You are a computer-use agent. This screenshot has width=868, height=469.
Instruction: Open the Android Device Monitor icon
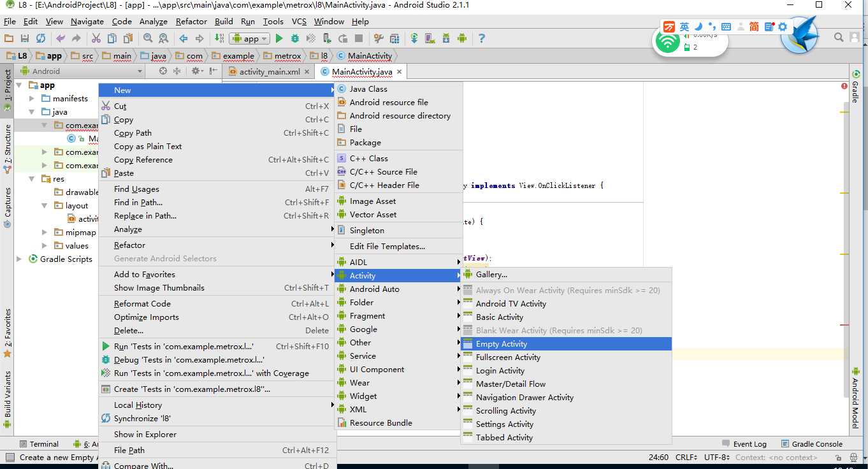tap(461, 38)
